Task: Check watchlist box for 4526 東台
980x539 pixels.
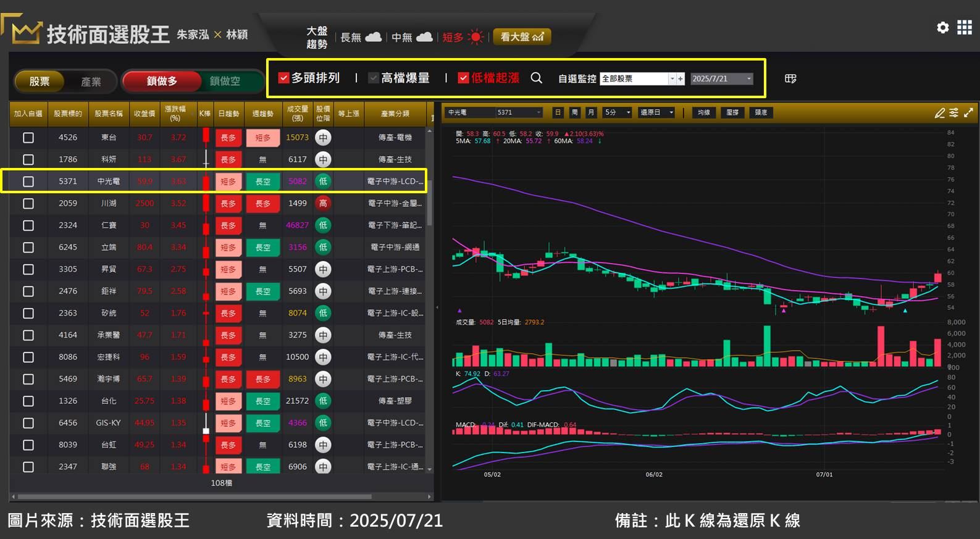Action: [28, 138]
